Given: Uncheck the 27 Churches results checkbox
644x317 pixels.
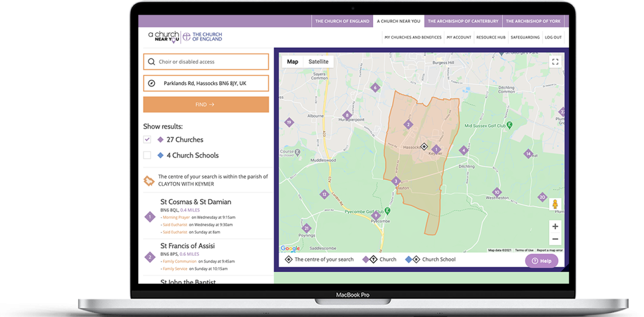Looking at the screenshot, I should [147, 140].
